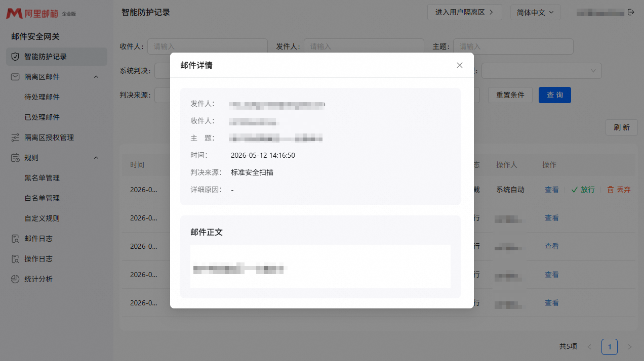
Task: Click the 共5项 total count text
Action: click(x=568, y=346)
